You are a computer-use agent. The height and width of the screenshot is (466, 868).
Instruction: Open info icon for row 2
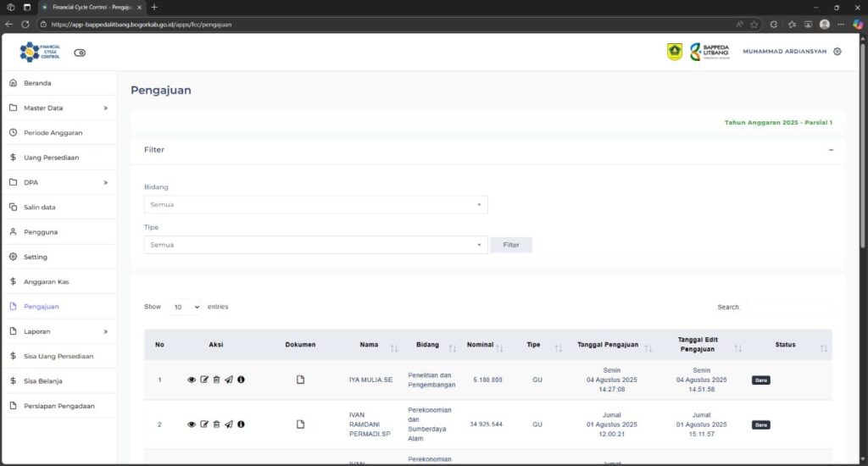coord(241,424)
